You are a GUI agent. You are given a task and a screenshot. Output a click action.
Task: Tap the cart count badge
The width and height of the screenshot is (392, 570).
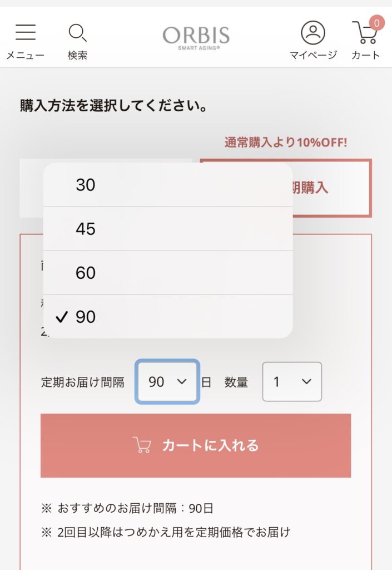tap(377, 23)
